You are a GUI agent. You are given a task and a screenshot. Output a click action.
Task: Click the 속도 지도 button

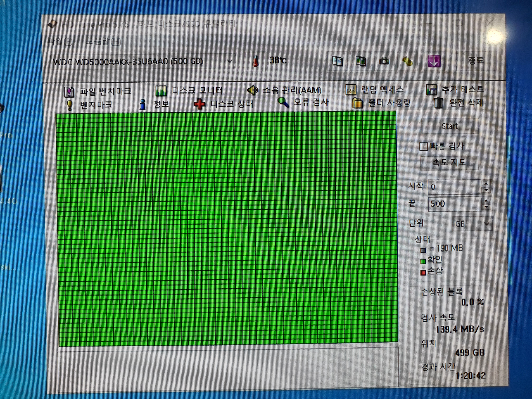[x=449, y=163]
